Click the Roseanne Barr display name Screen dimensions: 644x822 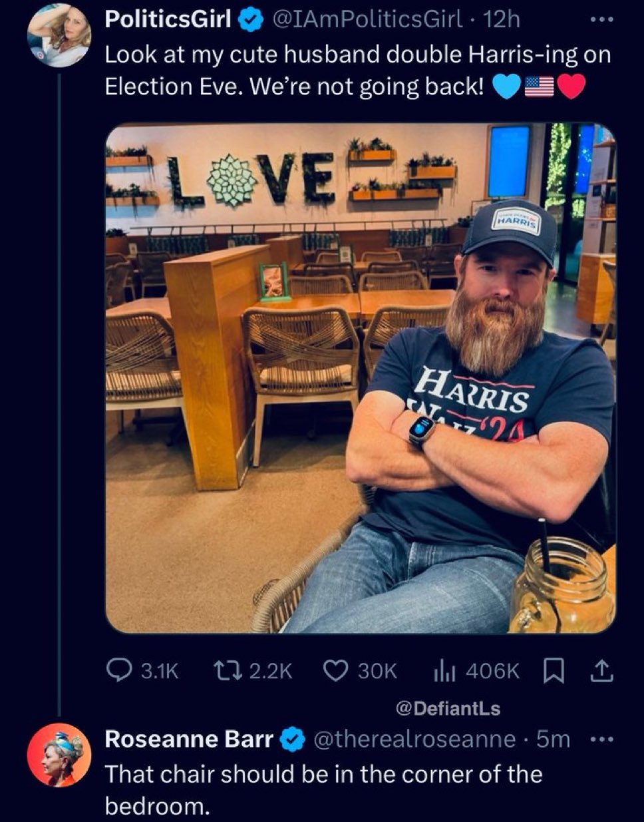coord(189,739)
